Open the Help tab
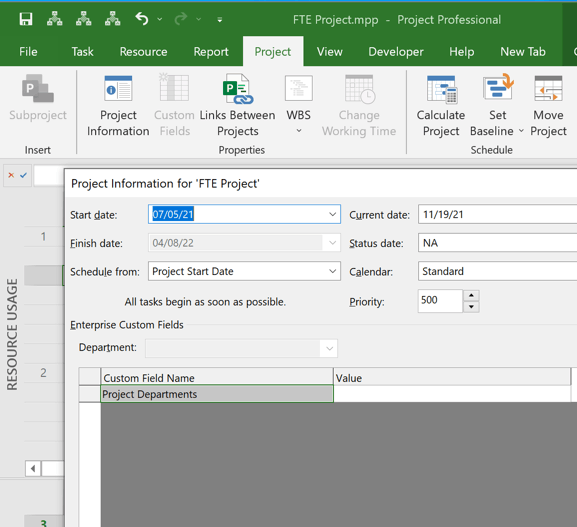Image resolution: width=577 pixels, height=527 pixels. point(461,52)
